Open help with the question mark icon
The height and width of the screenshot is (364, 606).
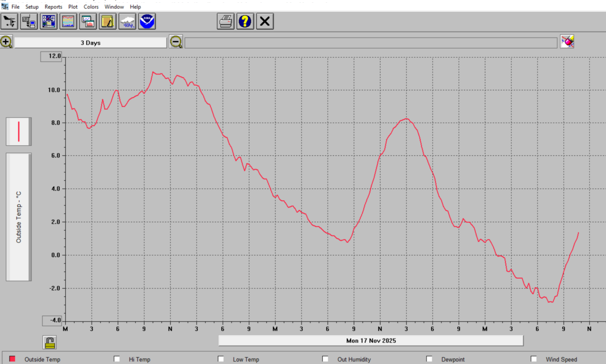tap(245, 21)
